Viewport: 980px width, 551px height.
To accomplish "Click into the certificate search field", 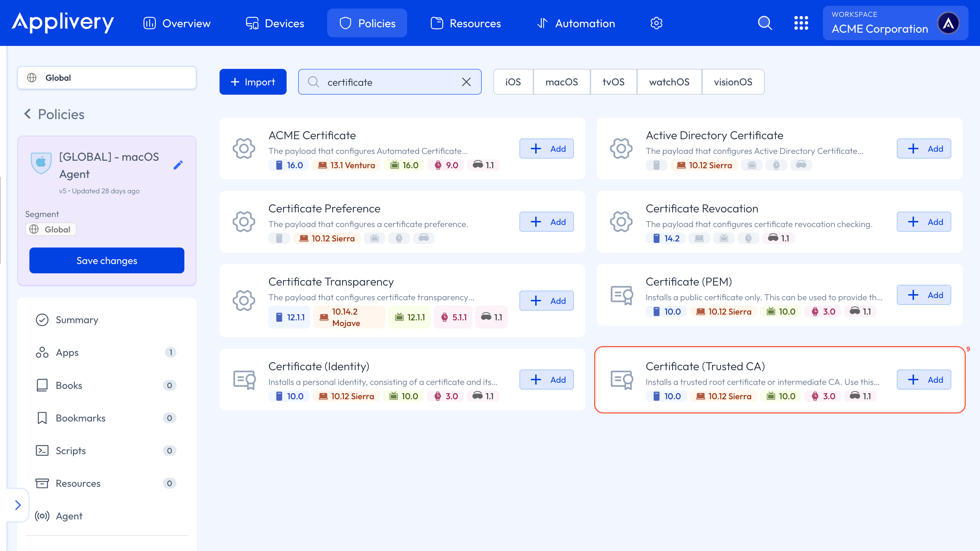I will [388, 82].
